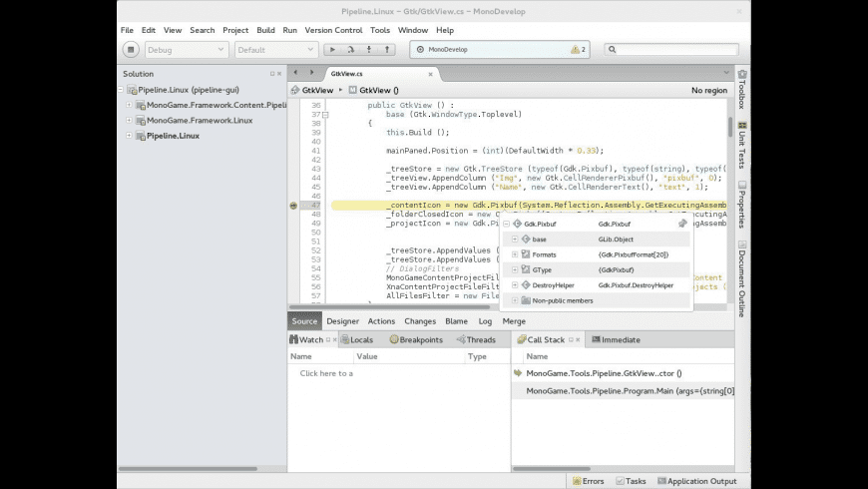Open the Errors pad in status bar
868x489 pixels.
pos(586,481)
